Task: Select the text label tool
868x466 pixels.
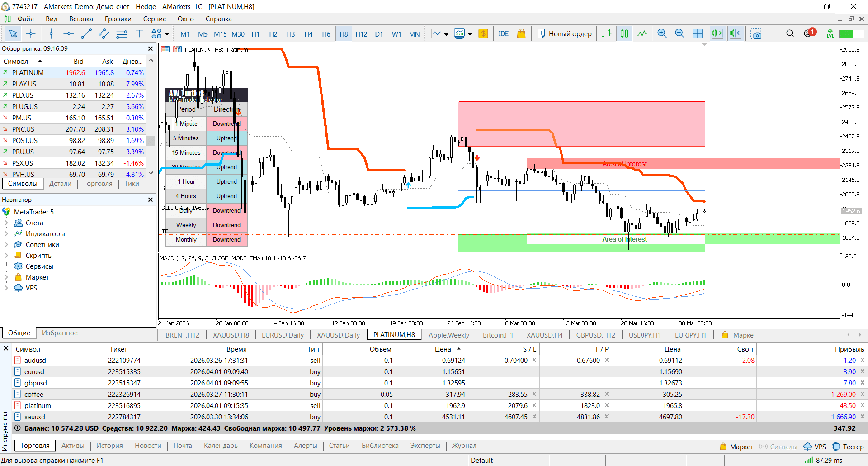Action: point(139,34)
